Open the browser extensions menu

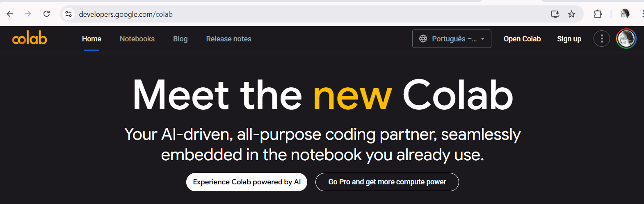pyautogui.click(x=598, y=14)
